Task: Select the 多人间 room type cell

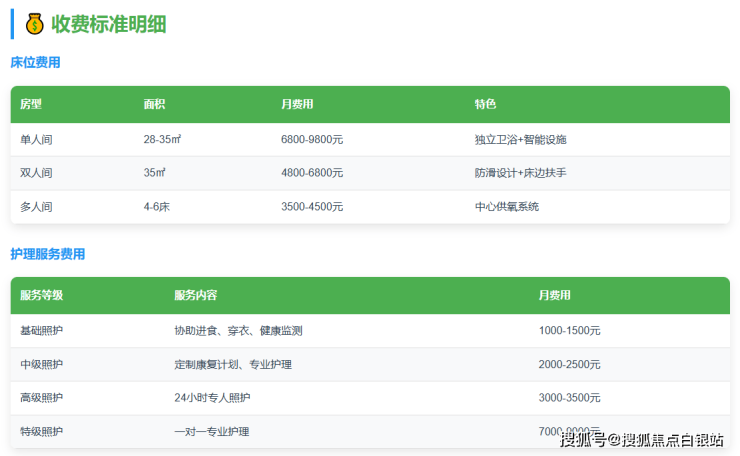Action: click(x=36, y=207)
